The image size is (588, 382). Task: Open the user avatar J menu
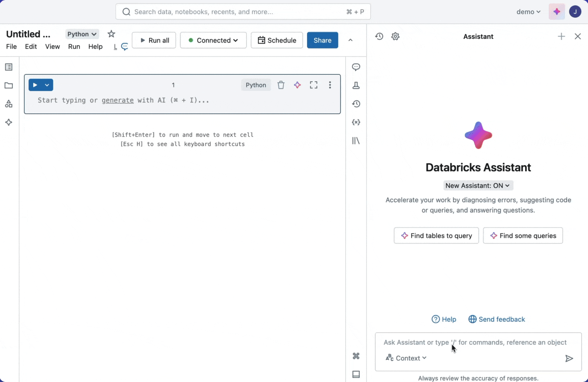tap(575, 12)
